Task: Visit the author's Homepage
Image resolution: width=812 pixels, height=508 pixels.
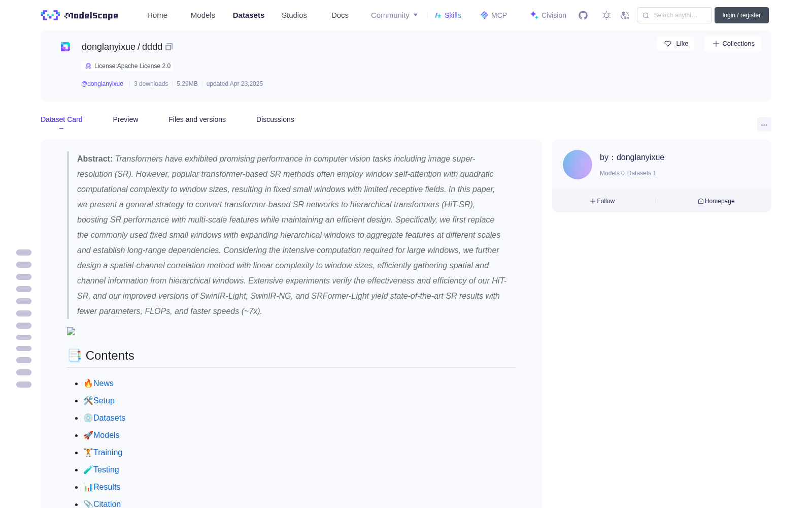Action: pyautogui.click(x=716, y=201)
